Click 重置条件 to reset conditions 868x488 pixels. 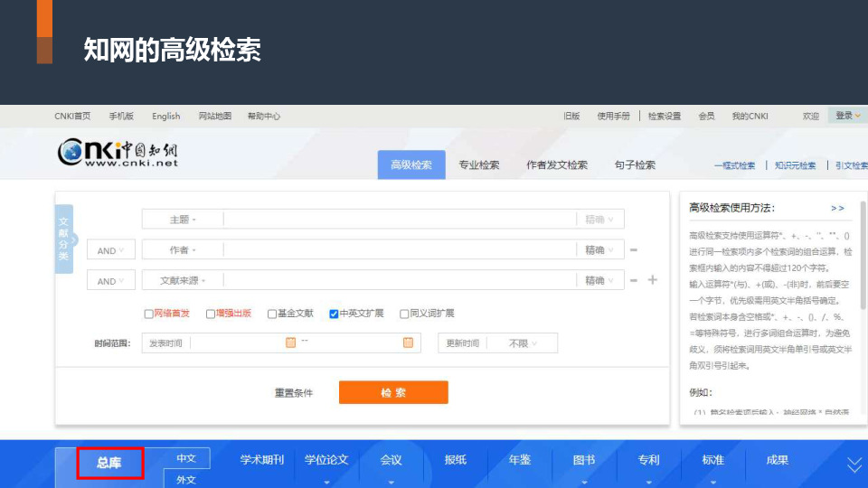294,393
